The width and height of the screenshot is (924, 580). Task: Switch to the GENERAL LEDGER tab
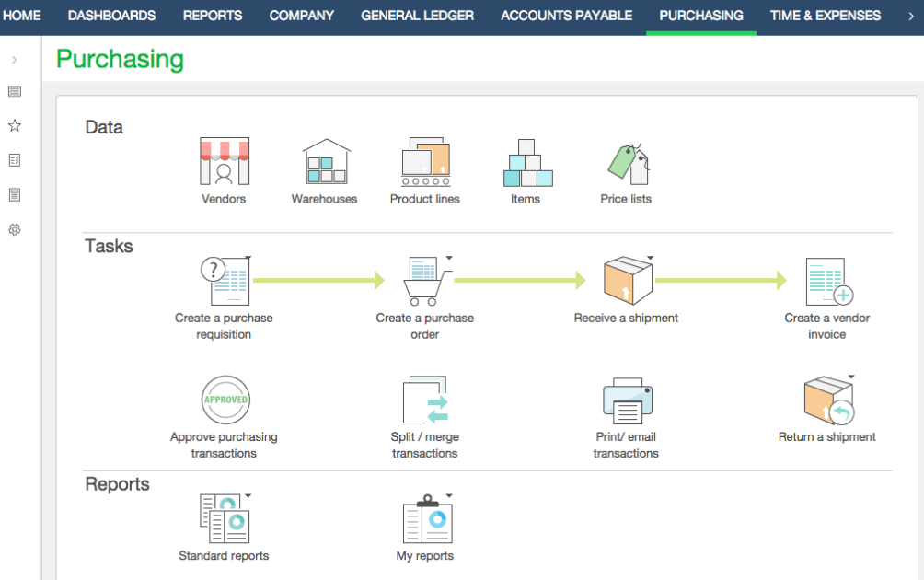point(417,16)
